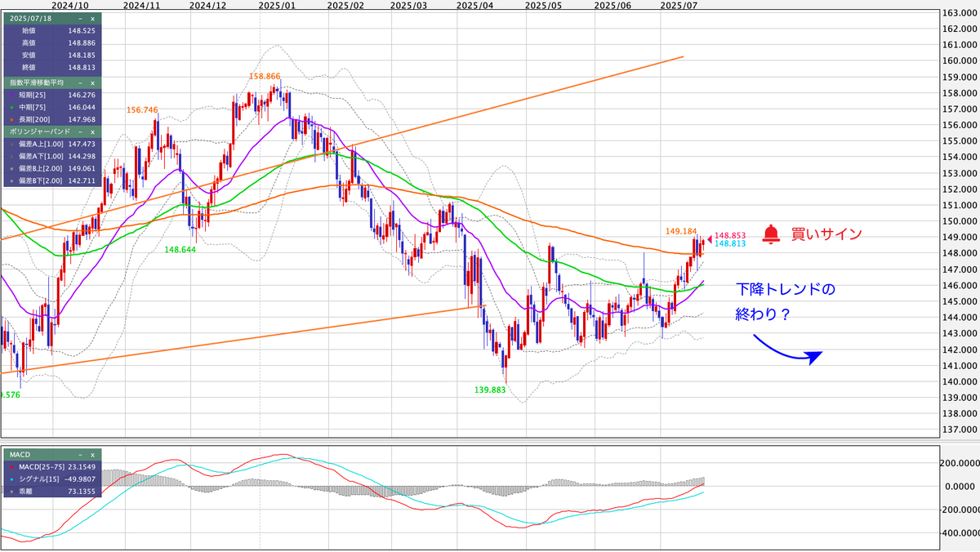Screen dimensions: 980x552
Task: Collapse the ボリンジャーバンド panel
Action: (x=81, y=131)
